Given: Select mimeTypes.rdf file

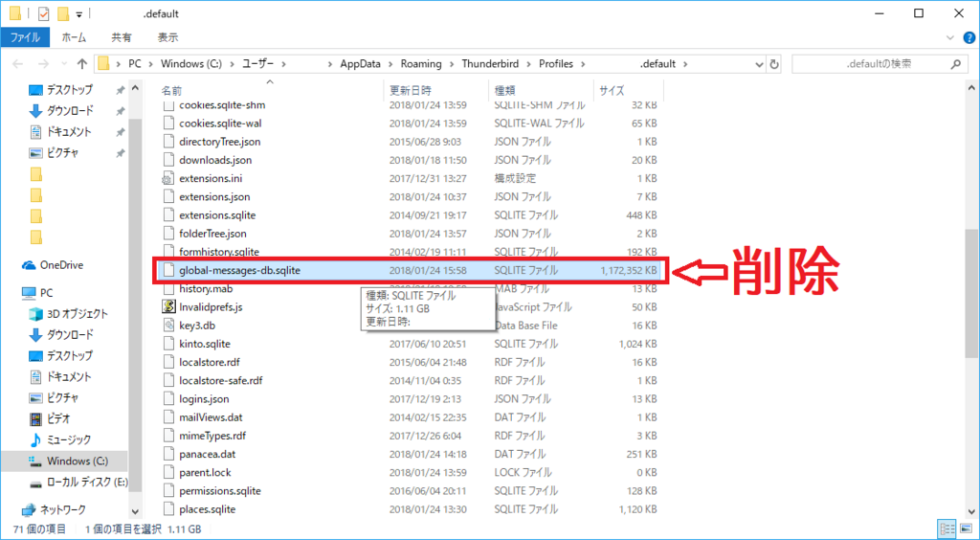Looking at the screenshot, I should pyautogui.click(x=212, y=436).
